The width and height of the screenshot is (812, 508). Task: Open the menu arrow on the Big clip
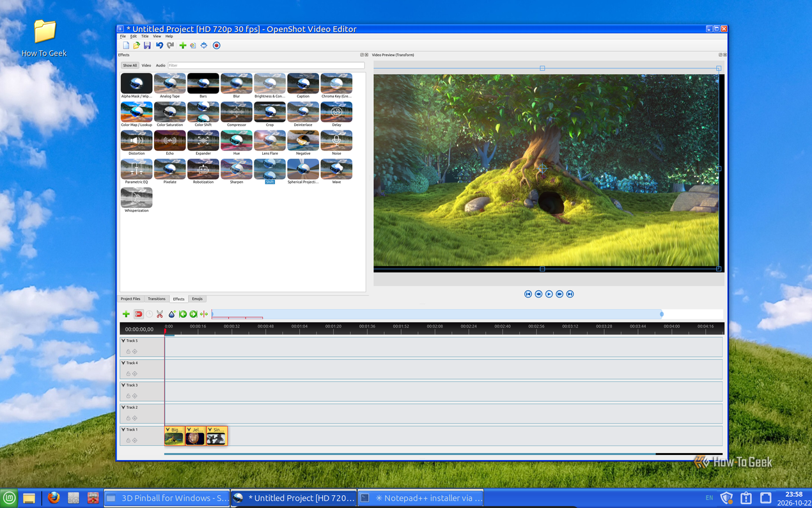168,430
